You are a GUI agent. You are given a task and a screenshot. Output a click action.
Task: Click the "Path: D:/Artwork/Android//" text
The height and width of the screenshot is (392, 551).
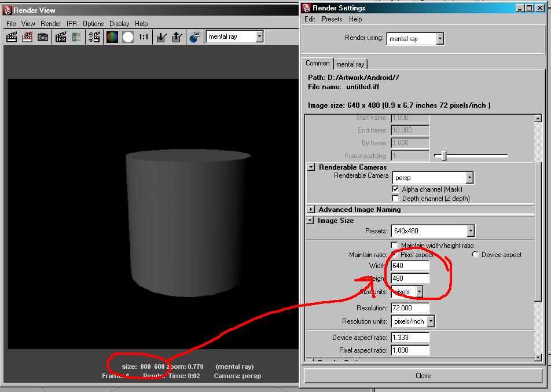353,78
